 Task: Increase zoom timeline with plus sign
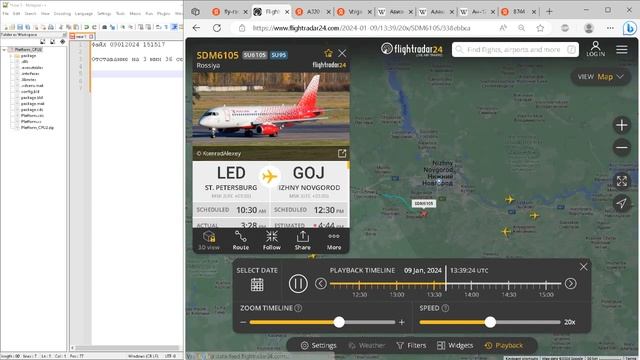[x=402, y=322]
